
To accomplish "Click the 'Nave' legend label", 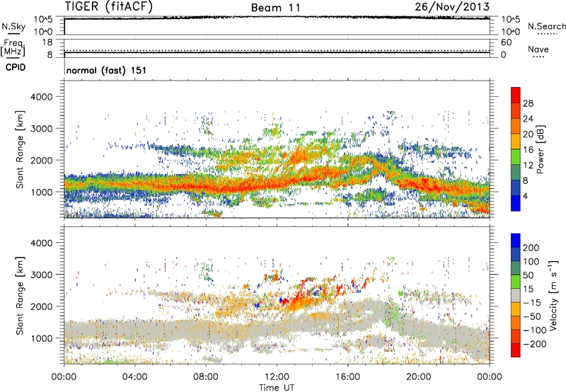I will tap(538, 49).
